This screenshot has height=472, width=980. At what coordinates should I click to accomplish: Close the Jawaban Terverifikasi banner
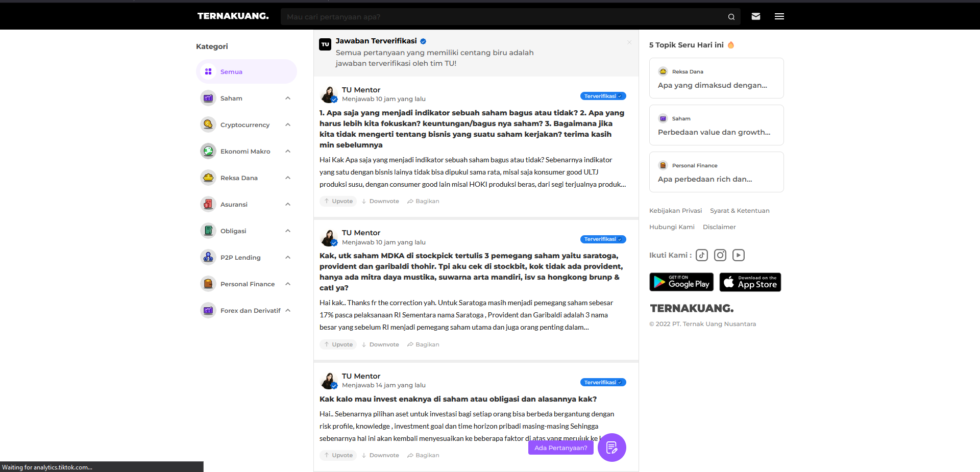pyautogui.click(x=629, y=42)
